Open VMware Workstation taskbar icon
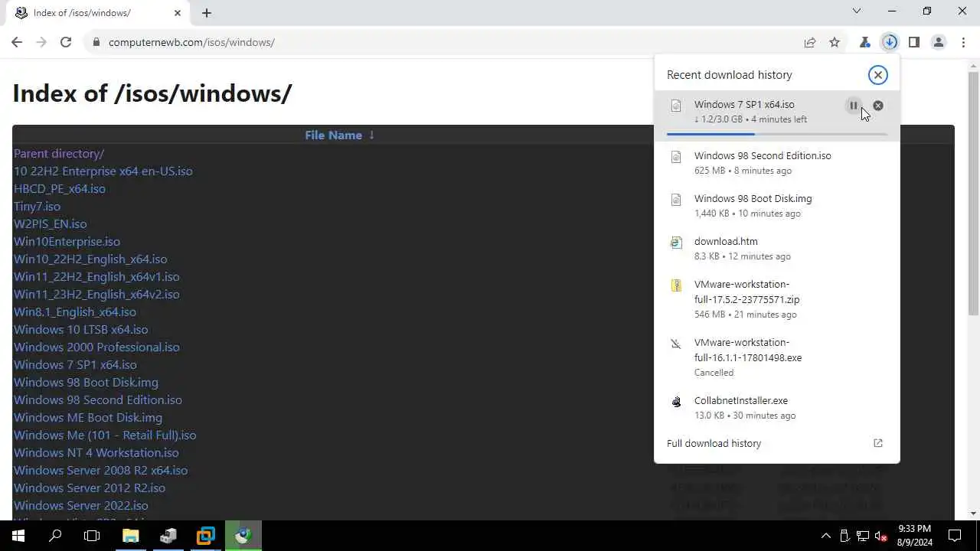Viewport: 980px width, 551px height. click(206, 536)
